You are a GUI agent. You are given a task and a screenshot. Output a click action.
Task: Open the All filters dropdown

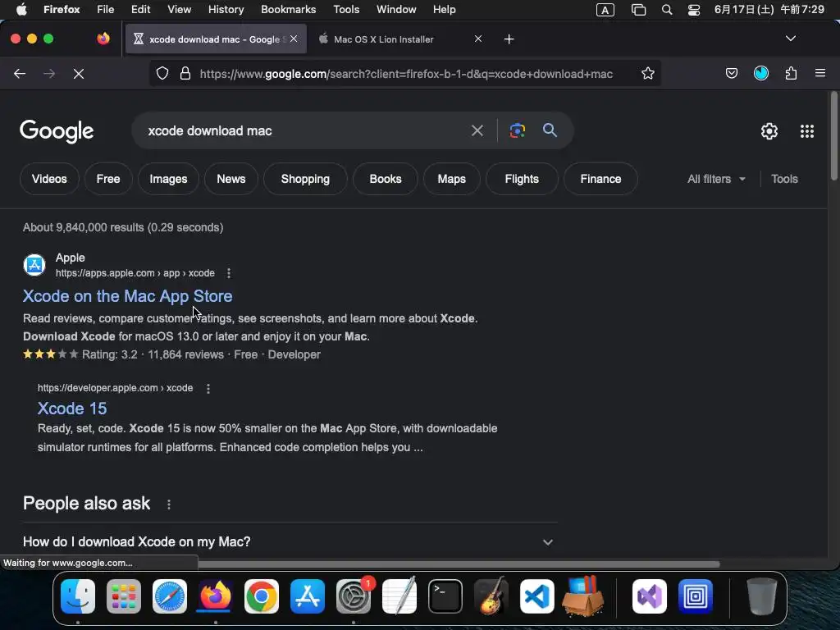(716, 179)
